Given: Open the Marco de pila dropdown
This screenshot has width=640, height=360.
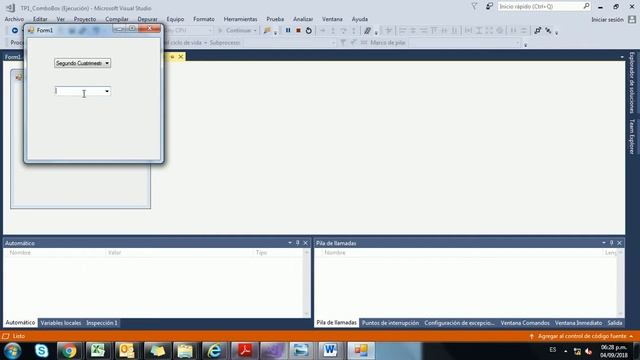Looking at the screenshot, I should click(x=518, y=42).
